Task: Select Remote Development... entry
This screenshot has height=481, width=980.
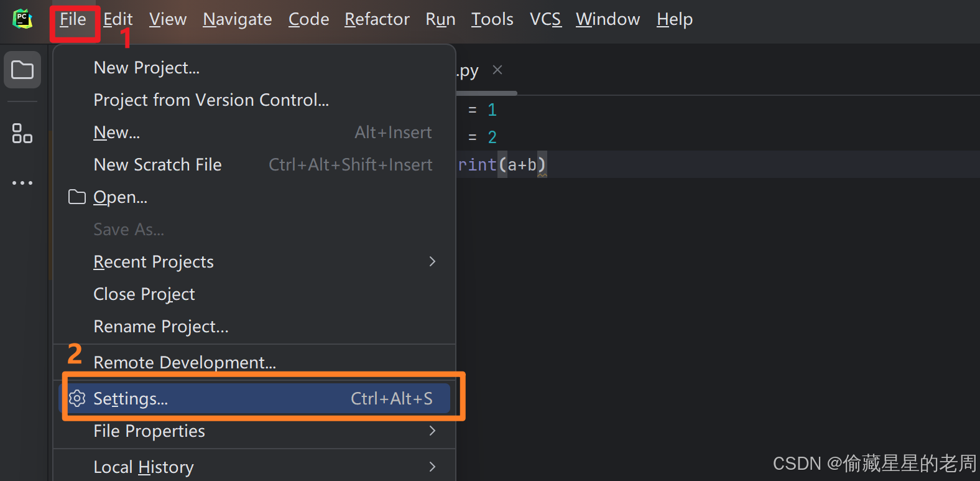Action: [254, 362]
